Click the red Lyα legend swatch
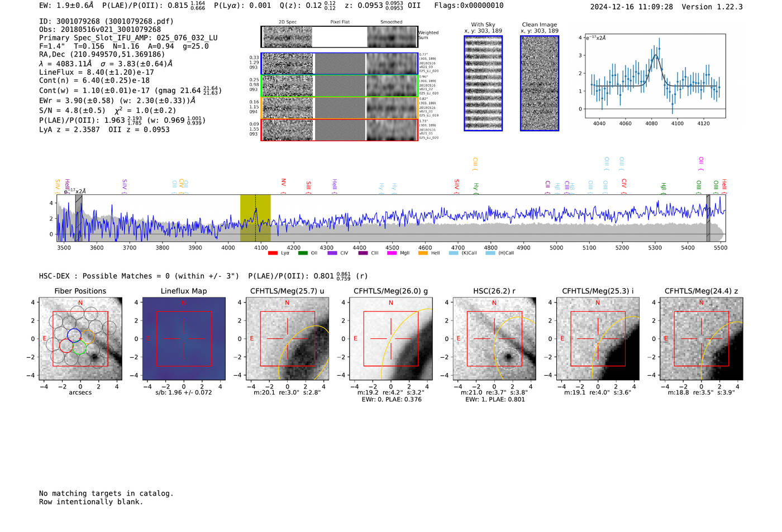782x532 pixels. tap(273, 253)
